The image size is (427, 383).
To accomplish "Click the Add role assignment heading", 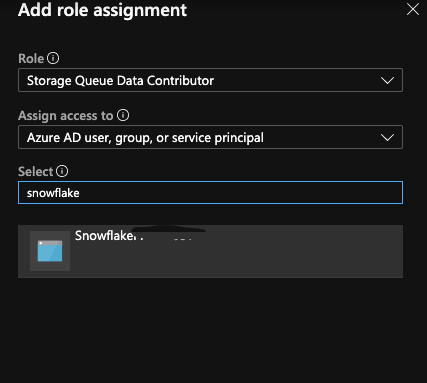I will point(102,10).
